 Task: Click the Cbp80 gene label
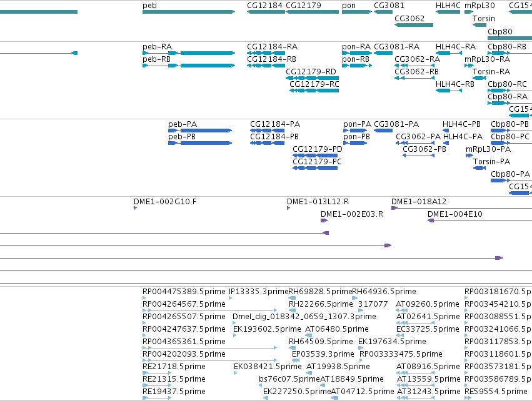pos(499,31)
